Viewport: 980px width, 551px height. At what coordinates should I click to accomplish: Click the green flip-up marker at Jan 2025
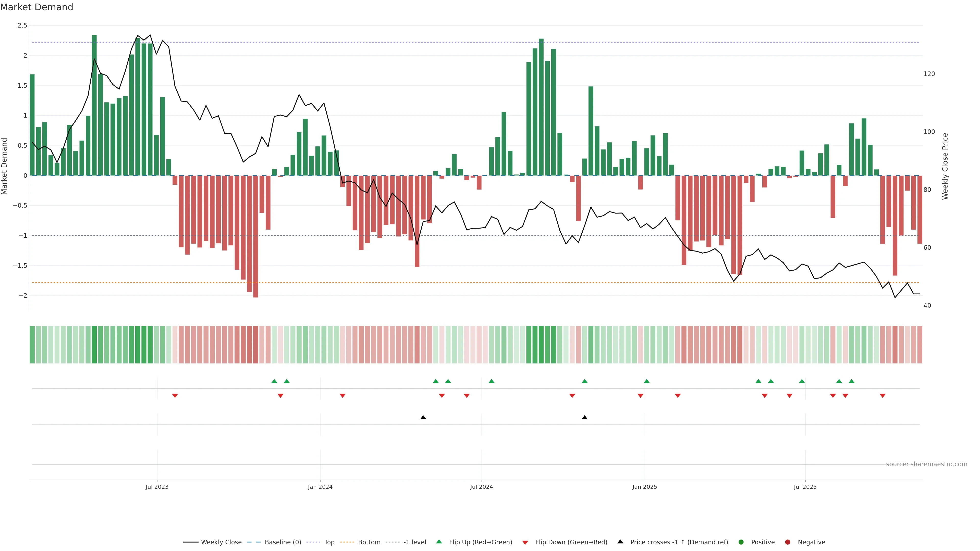[647, 381]
